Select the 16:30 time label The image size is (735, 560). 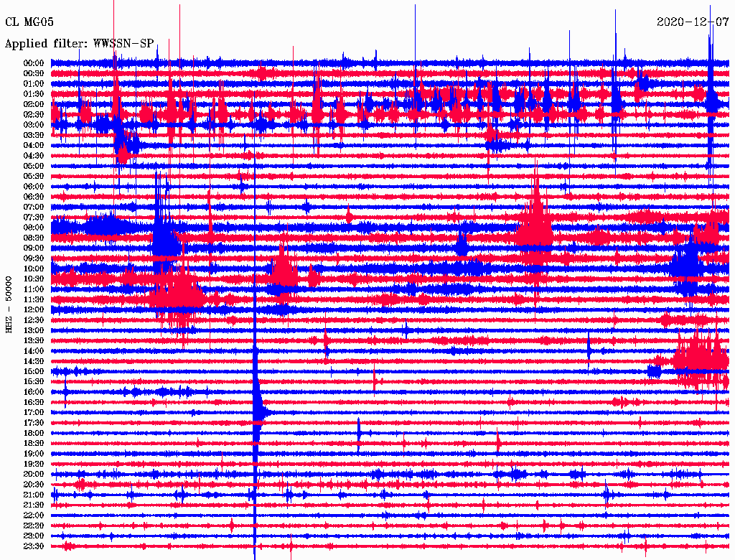(x=33, y=402)
